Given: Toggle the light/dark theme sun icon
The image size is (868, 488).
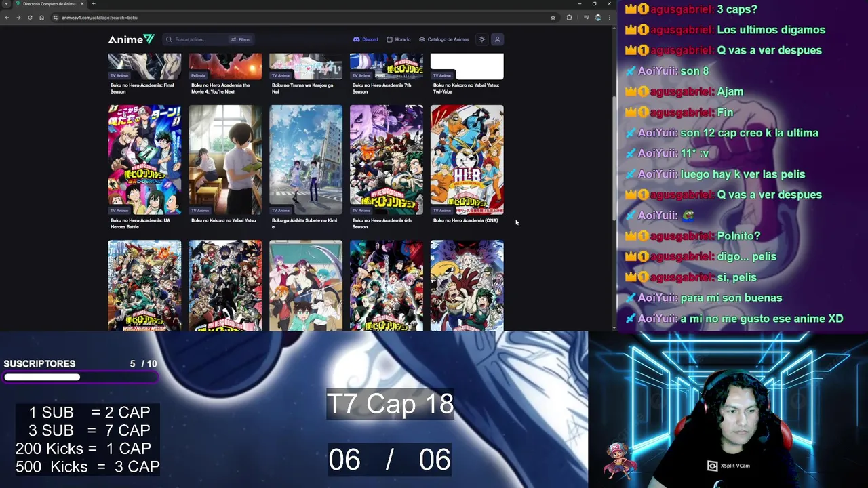Looking at the screenshot, I should click(482, 39).
